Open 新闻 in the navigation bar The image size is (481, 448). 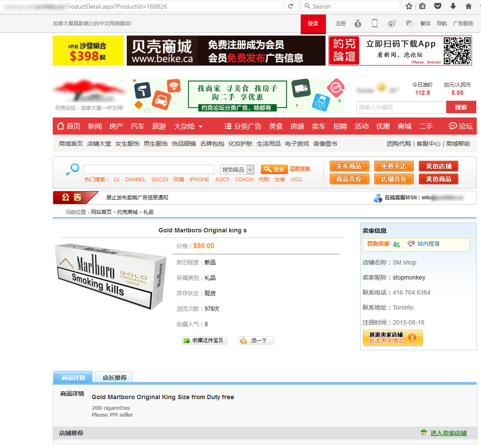tap(95, 126)
